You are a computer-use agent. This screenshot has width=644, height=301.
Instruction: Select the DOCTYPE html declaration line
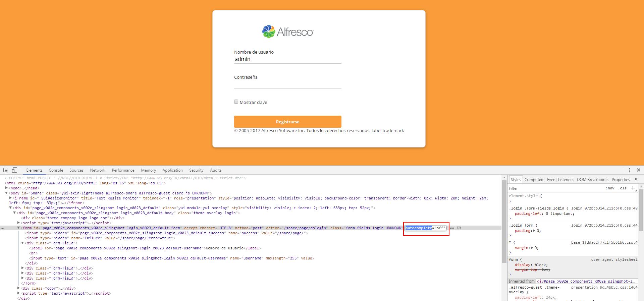(125, 178)
